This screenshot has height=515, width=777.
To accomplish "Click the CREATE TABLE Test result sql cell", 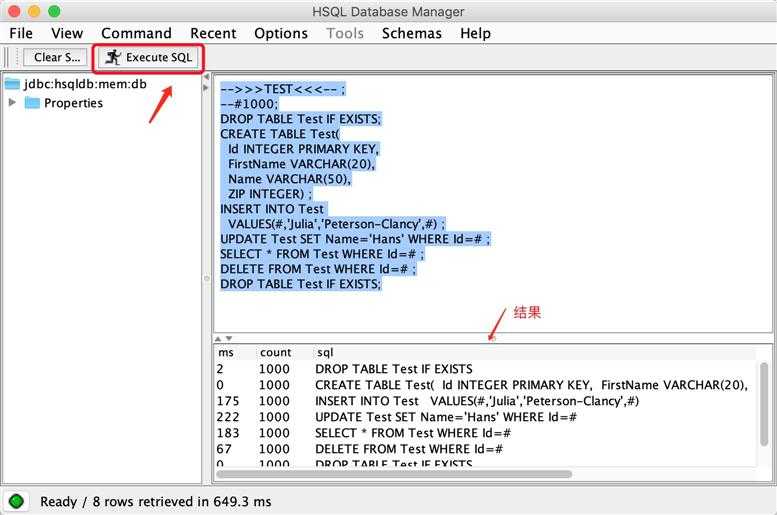I will [531, 385].
